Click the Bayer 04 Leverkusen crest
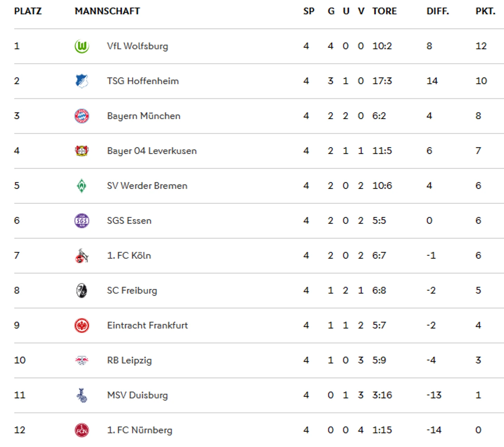Viewport: 504px width, 447px height. (82, 151)
